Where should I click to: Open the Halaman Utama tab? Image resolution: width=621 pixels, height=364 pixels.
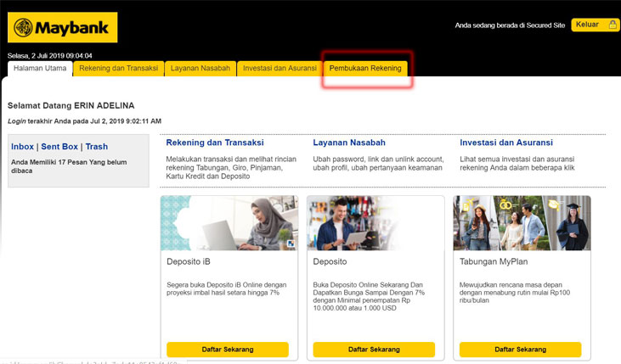pyautogui.click(x=40, y=69)
